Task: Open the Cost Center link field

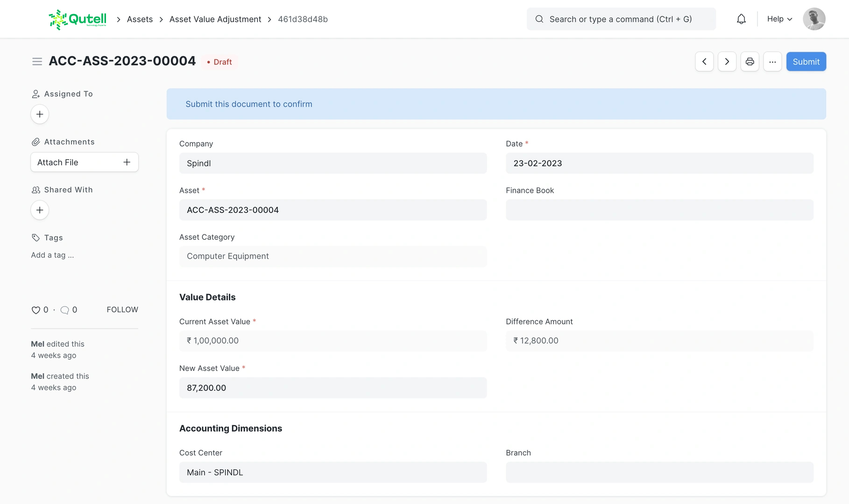Action: (333, 472)
